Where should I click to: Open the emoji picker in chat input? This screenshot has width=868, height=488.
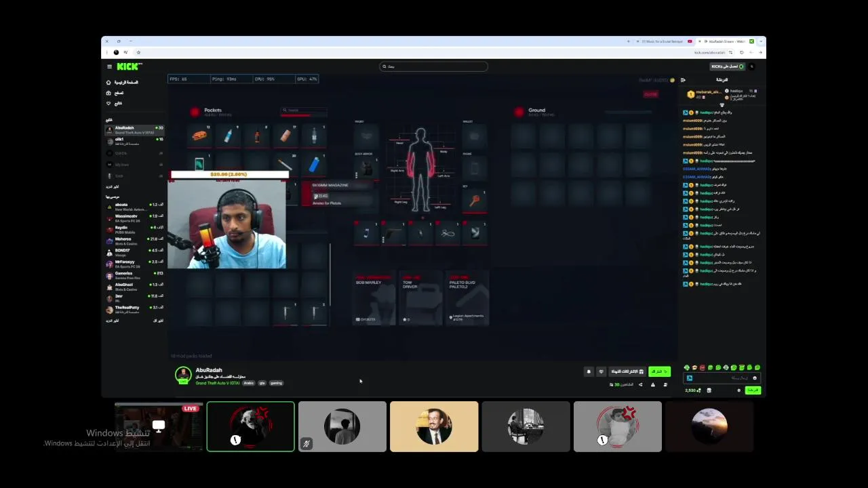pyautogui.click(x=755, y=378)
